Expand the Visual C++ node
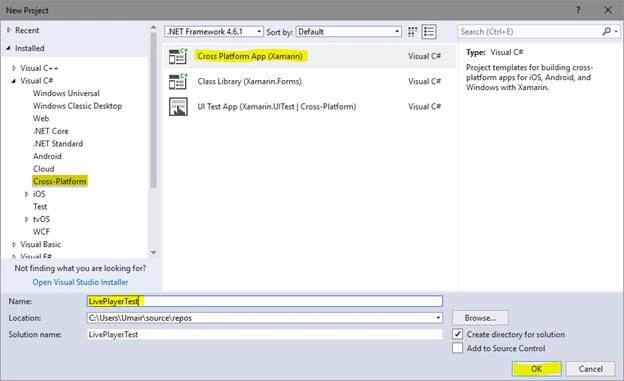The height and width of the screenshot is (381, 624). click(x=14, y=68)
